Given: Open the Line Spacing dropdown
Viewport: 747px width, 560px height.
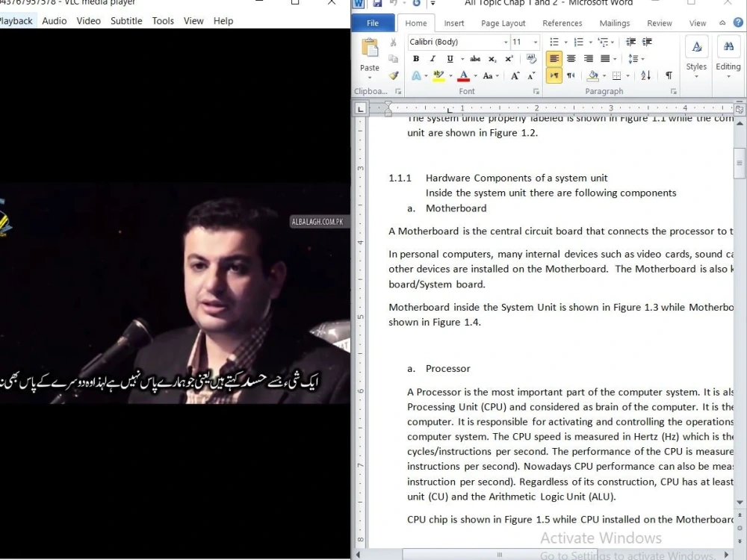Looking at the screenshot, I should [636, 58].
